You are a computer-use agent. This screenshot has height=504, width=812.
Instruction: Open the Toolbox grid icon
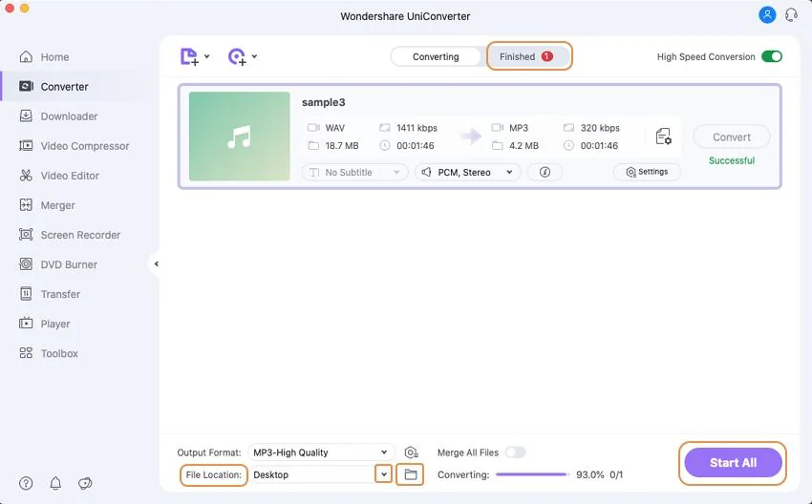(26, 353)
